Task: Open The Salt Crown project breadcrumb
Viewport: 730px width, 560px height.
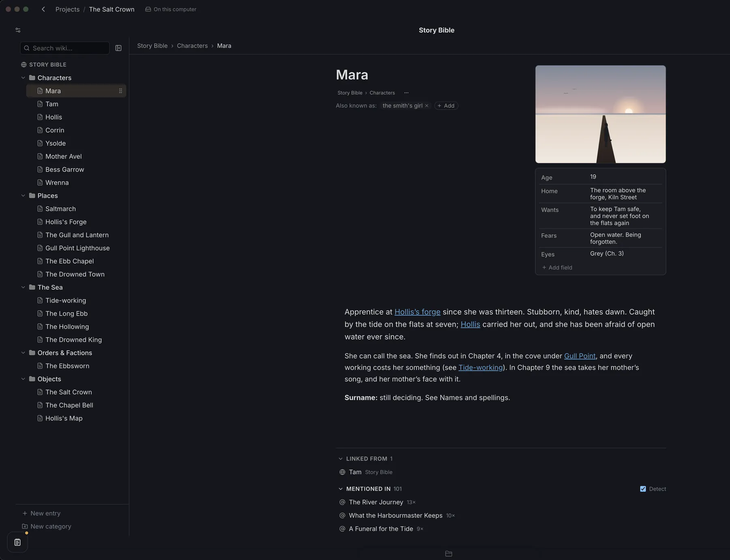Action: pos(112,9)
